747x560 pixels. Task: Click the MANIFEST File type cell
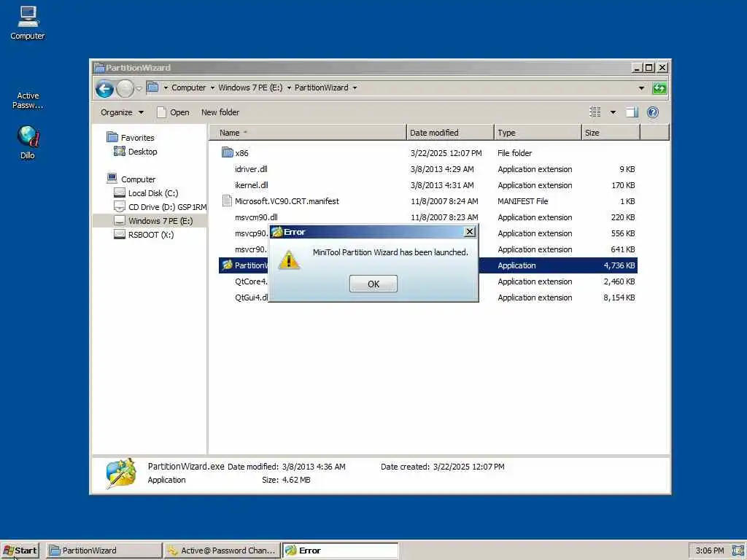tap(522, 201)
